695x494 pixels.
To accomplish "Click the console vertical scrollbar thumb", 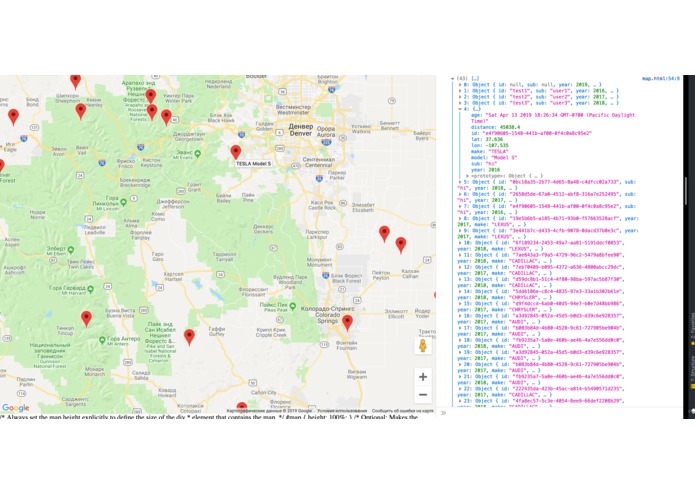I will tap(686, 191).
